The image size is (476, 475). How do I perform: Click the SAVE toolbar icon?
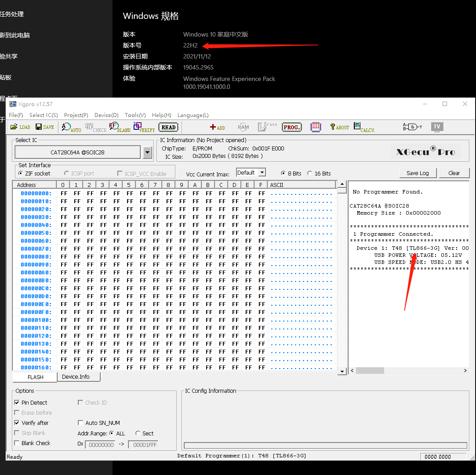pyautogui.click(x=44, y=127)
